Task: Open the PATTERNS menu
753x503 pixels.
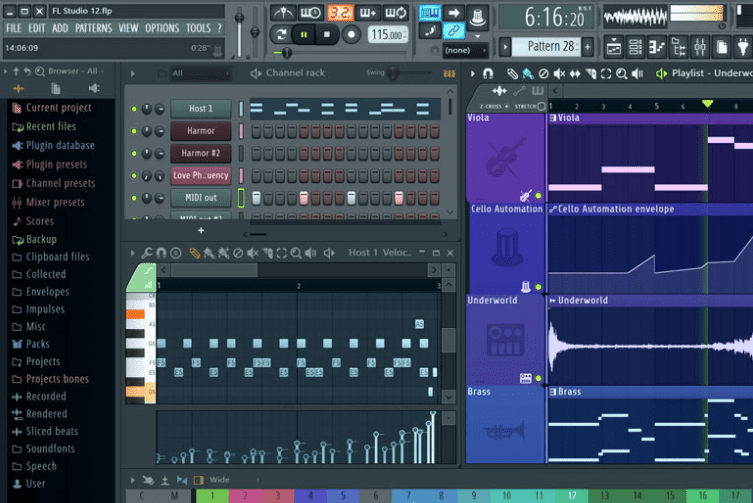Action: pyautogui.click(x=93, y=28)
